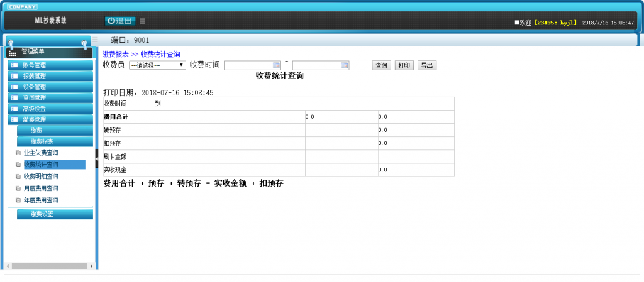Click the 管理菜单 header icon
Viewport: 644px width, 282px height.
[13, 53]
